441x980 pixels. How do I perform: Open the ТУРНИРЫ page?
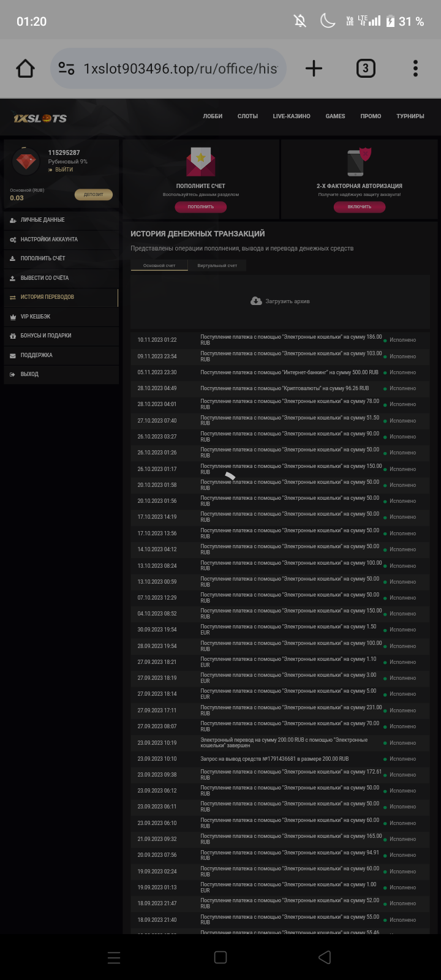410,116
